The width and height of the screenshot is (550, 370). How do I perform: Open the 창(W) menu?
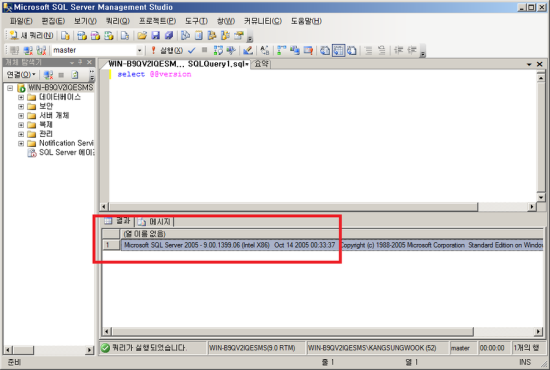226,21
